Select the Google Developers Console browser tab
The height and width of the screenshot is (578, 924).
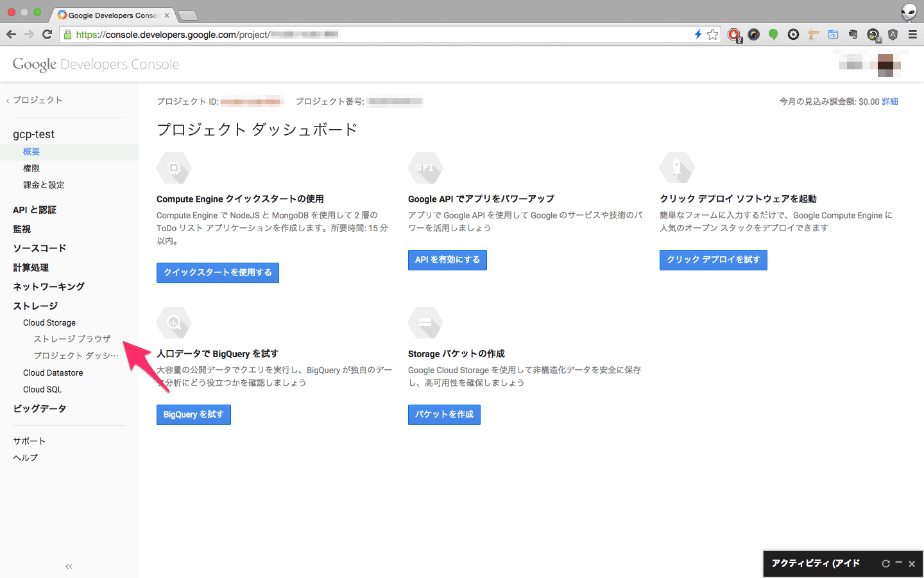pos(114,15)
